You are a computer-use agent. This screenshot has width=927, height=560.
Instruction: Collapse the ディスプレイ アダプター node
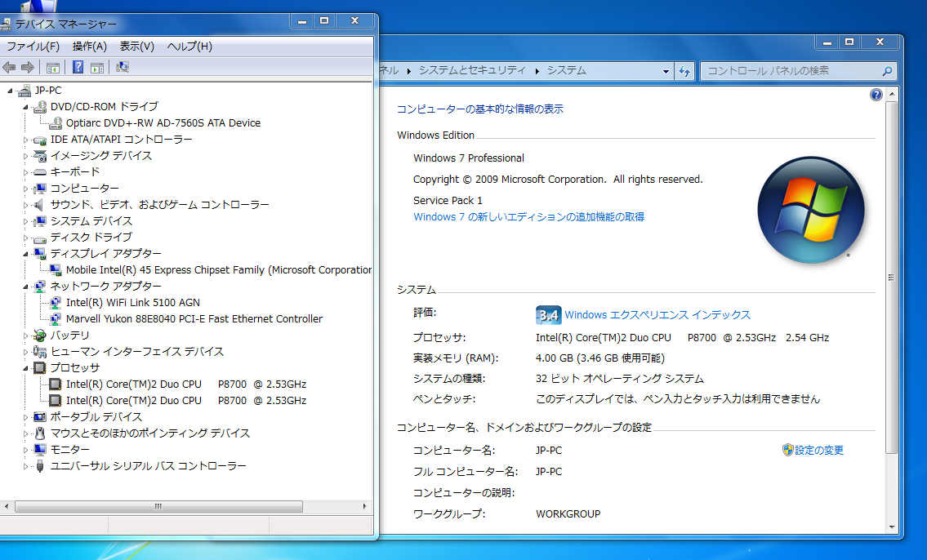pyautogui.click(x=25, y=254)
